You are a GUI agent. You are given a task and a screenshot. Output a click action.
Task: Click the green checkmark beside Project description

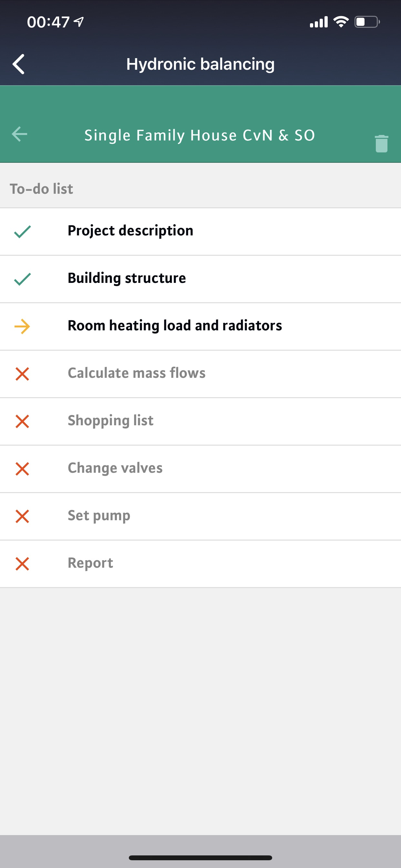23,232
